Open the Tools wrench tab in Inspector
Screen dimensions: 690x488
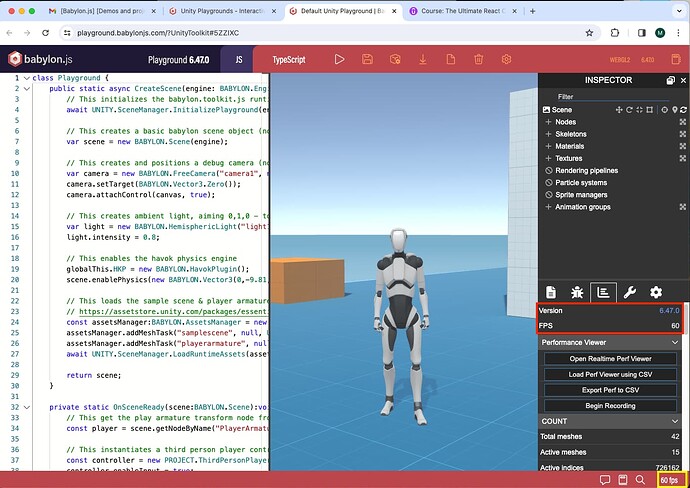click(629, 292)
